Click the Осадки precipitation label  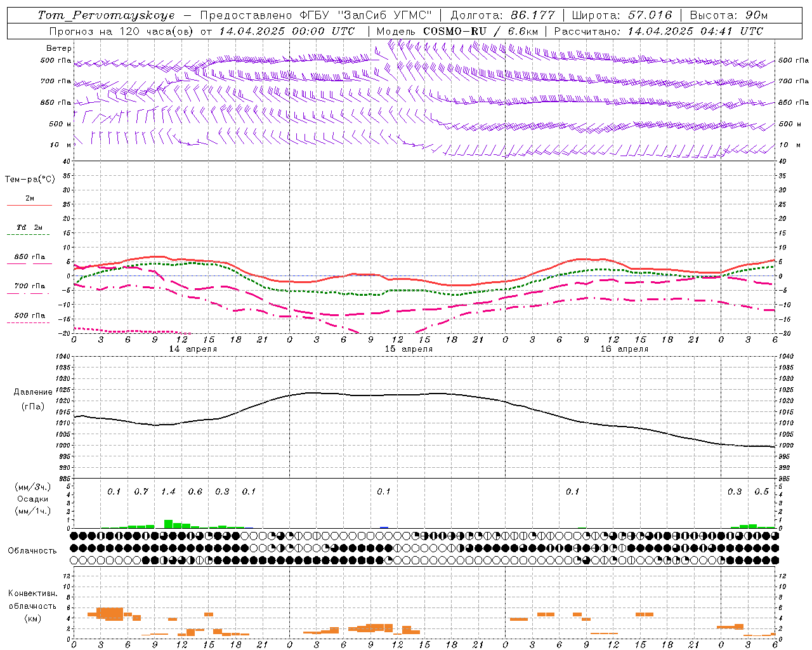tap(32, 499)
